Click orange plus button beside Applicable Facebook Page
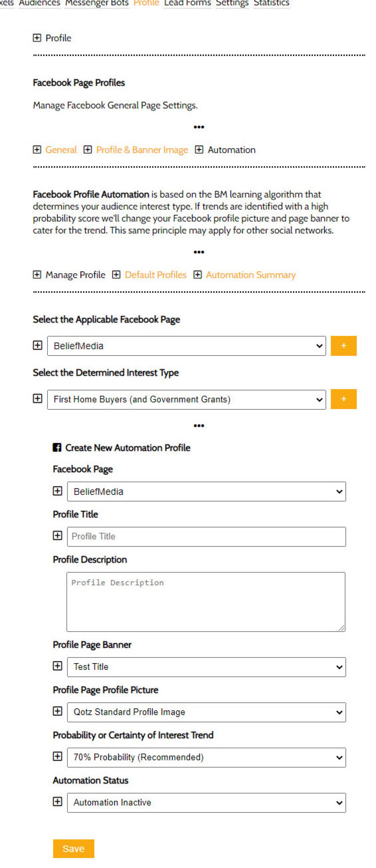 (343, 346)
